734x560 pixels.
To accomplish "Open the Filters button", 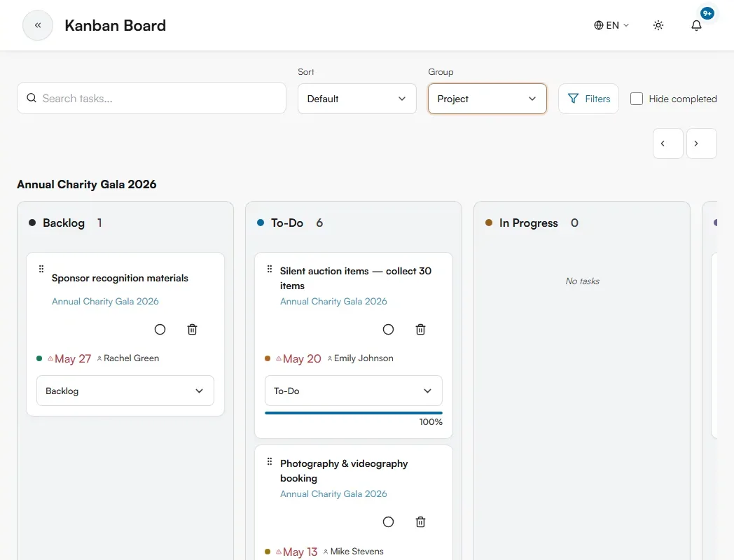I will point(588,99).
